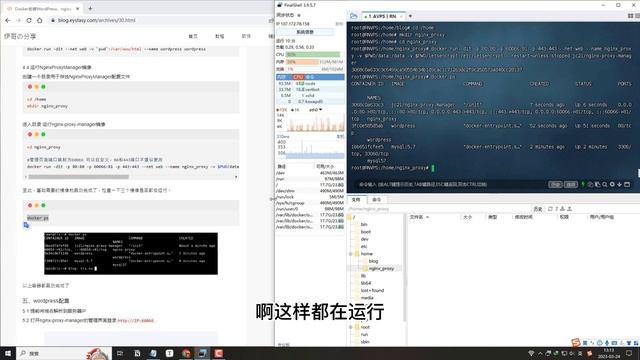The width and height of the screenshot is (640, 360).
Task: Open terminal settings gear icon
Action: click(x=612, y=184)
